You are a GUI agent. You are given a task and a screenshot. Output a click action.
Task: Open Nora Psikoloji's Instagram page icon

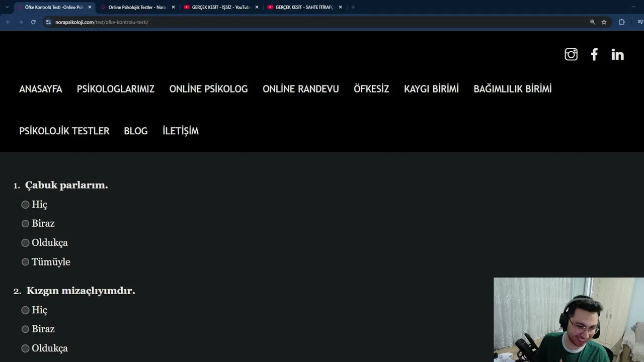[x=571, y=54]
